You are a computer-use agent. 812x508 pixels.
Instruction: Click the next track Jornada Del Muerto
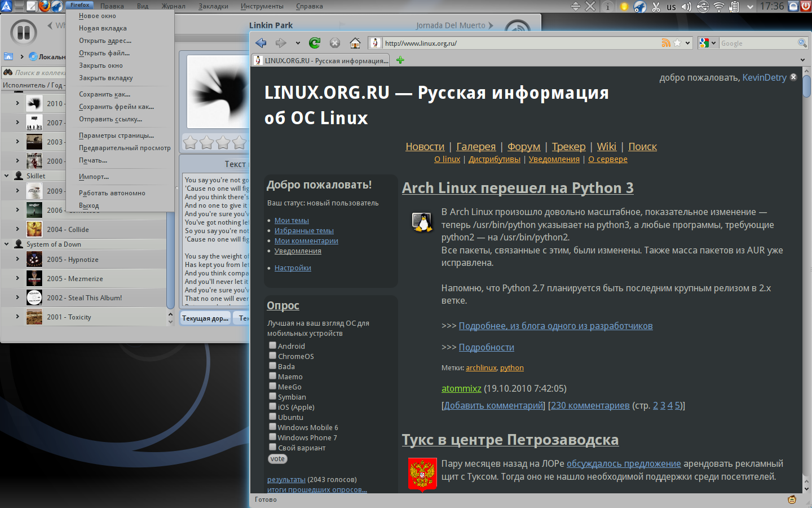coord(454,25)
